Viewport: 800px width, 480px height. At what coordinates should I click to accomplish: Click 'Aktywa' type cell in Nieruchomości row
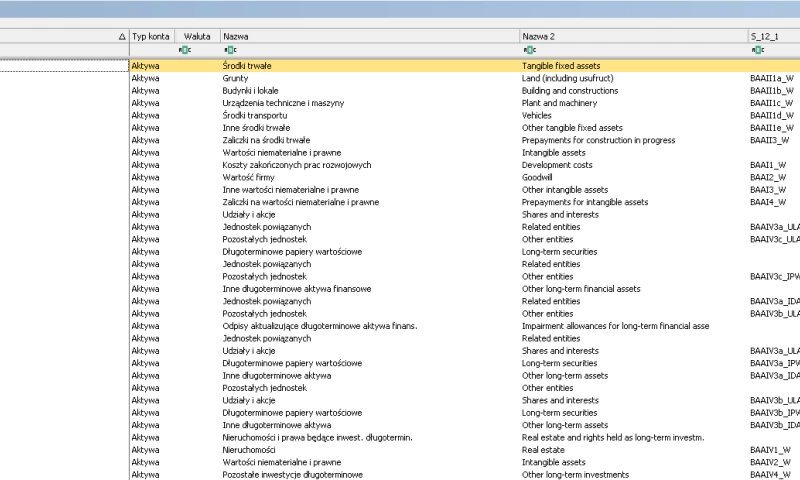145,450
